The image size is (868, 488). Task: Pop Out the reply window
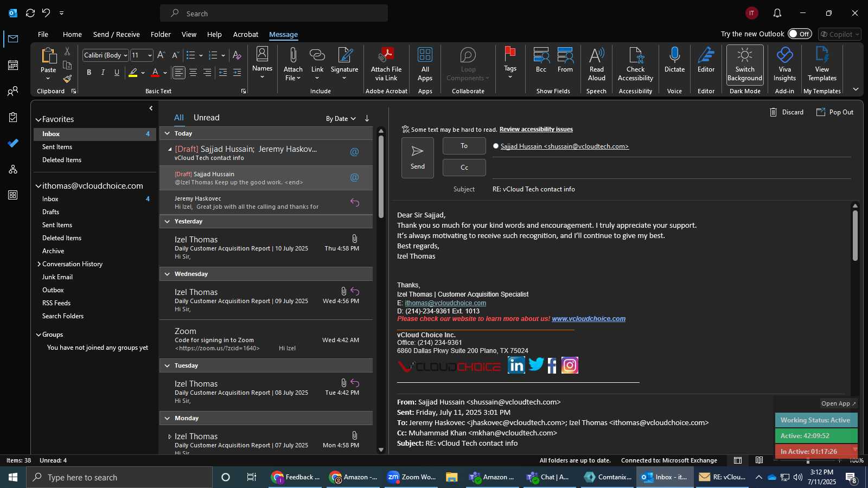coord(835,112)
